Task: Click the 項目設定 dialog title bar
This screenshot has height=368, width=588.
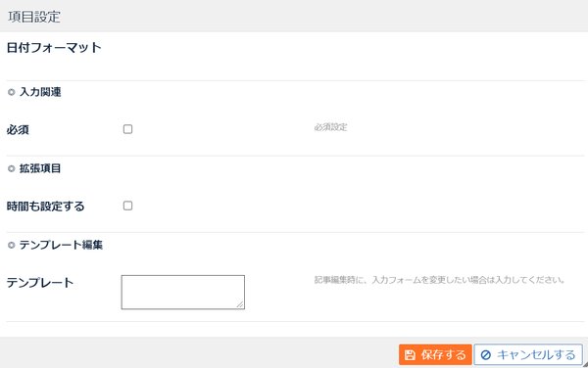Action: 294,16
